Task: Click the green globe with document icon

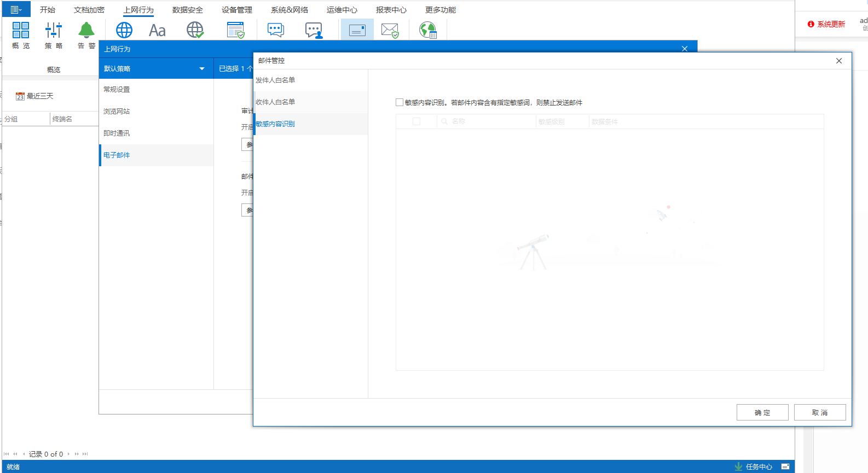Action: pyautogui.click(x=428, y=30)
